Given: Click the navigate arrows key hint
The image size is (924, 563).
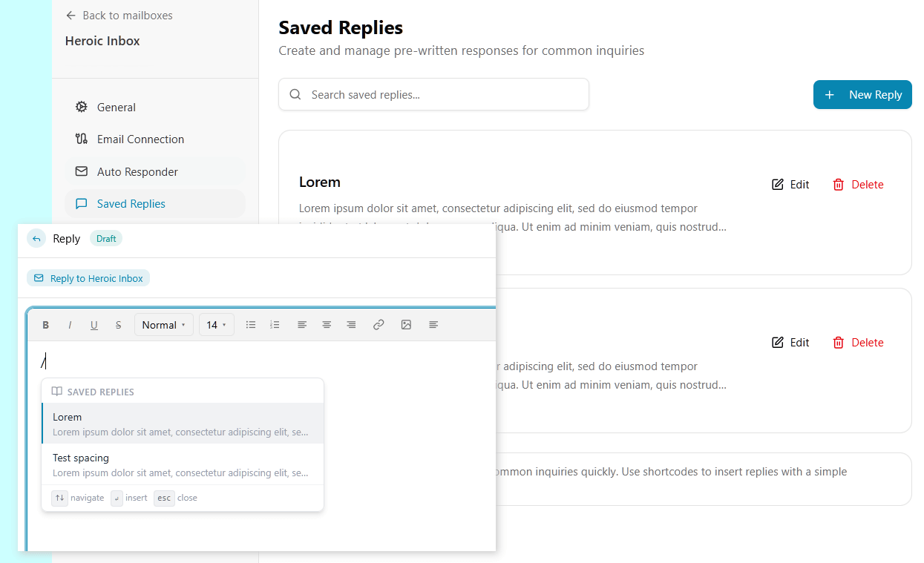Looking at the screenshot, I should tap(60, 498).
